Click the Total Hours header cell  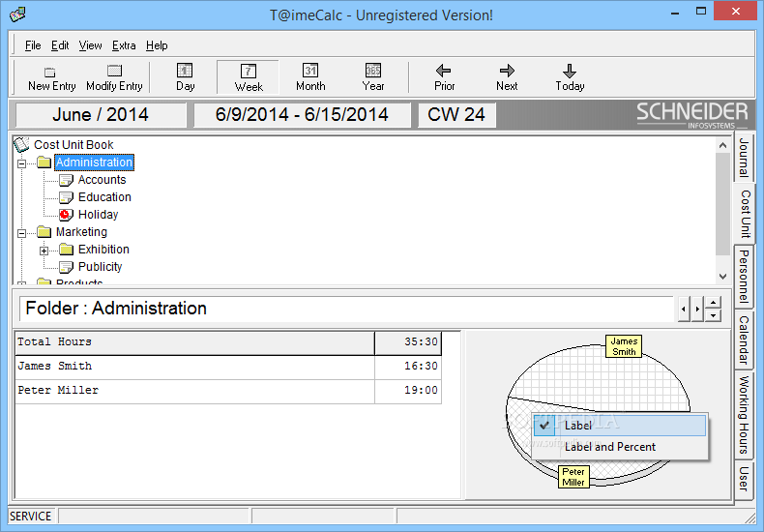coord(195,343)
